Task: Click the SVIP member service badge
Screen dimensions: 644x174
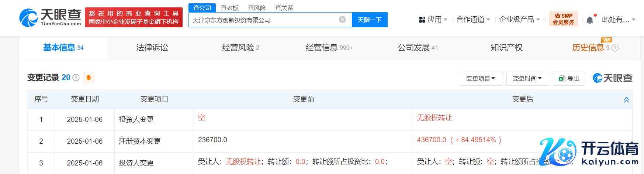Action: [x=563, y=19]
